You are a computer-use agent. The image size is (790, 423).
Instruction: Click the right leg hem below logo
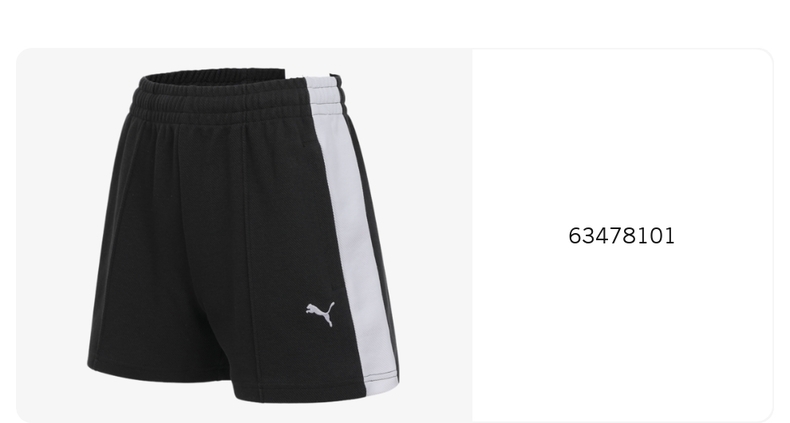click(302, 394)
